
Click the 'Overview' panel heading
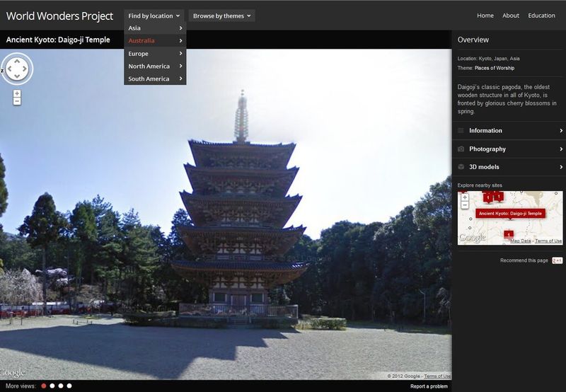point(473,40)
